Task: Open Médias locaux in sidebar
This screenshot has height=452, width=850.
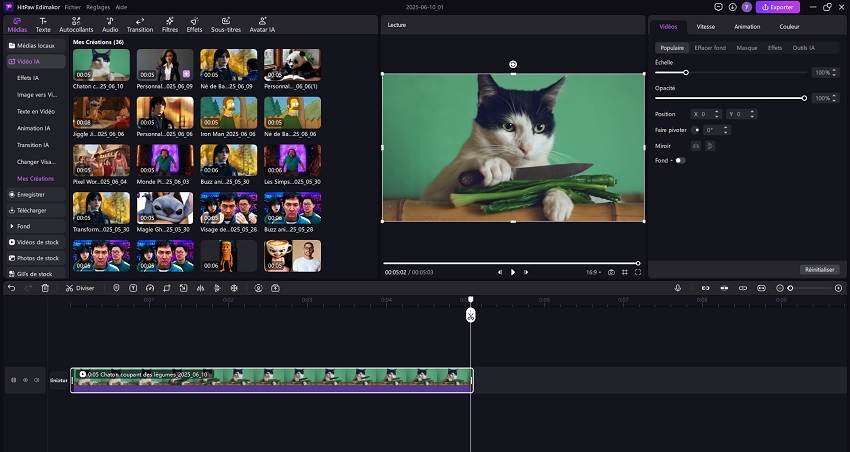Action: 36,46
